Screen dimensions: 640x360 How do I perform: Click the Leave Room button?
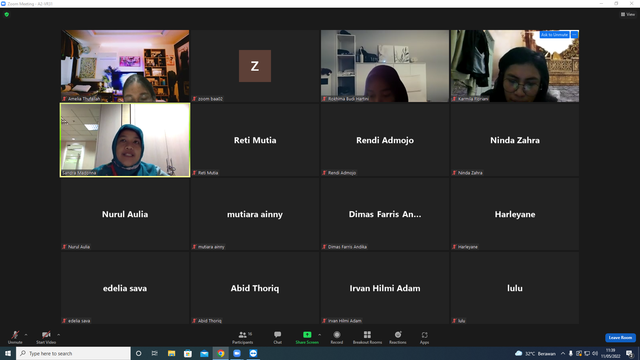(x=620, y=338)
